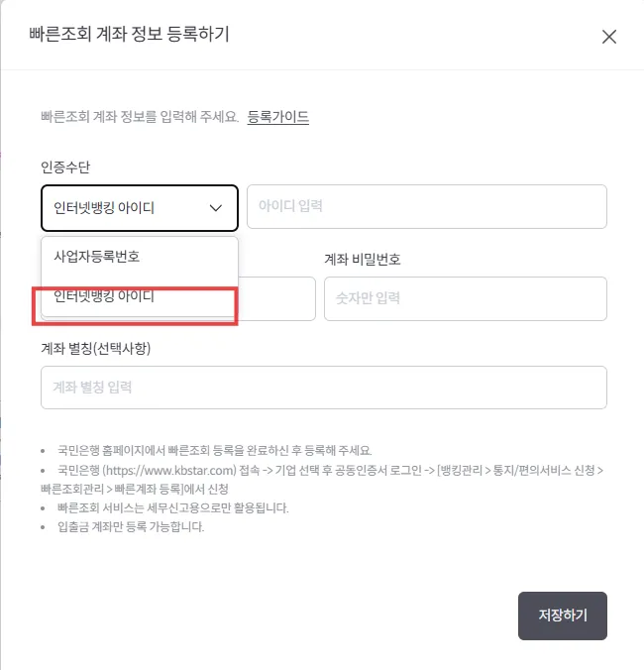Click the 세무신고용으로만 활용됩니다 note
644x670 pixels.
[173, 507]
